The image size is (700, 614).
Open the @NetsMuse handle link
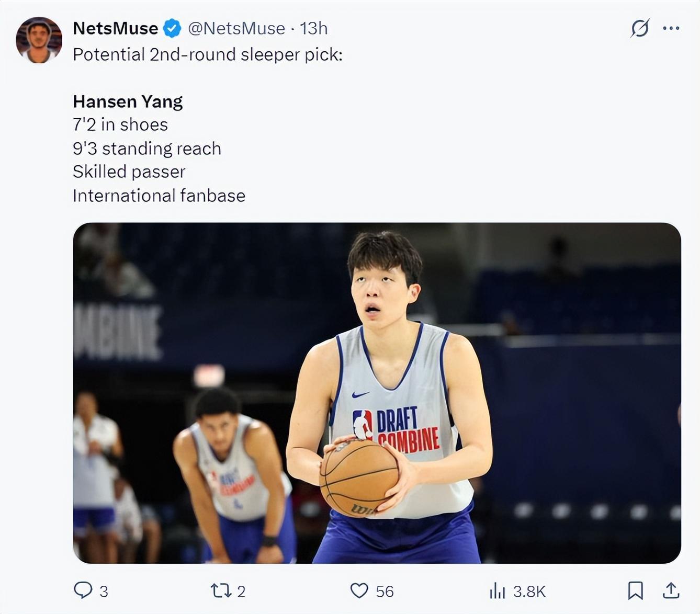click(x=236, y=28)
